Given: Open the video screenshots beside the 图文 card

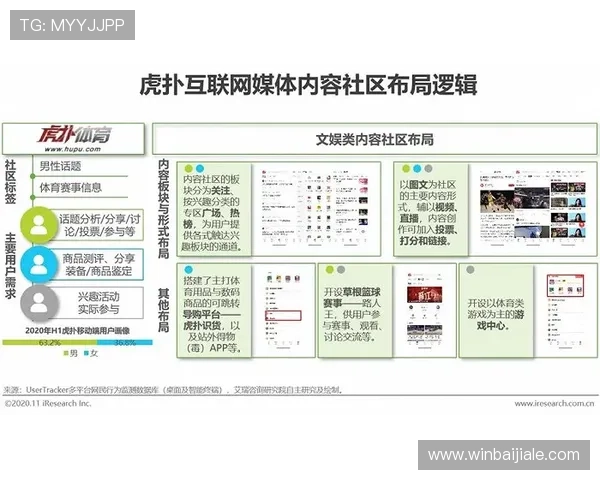Looking at the screenshot, I should (532, 209).
